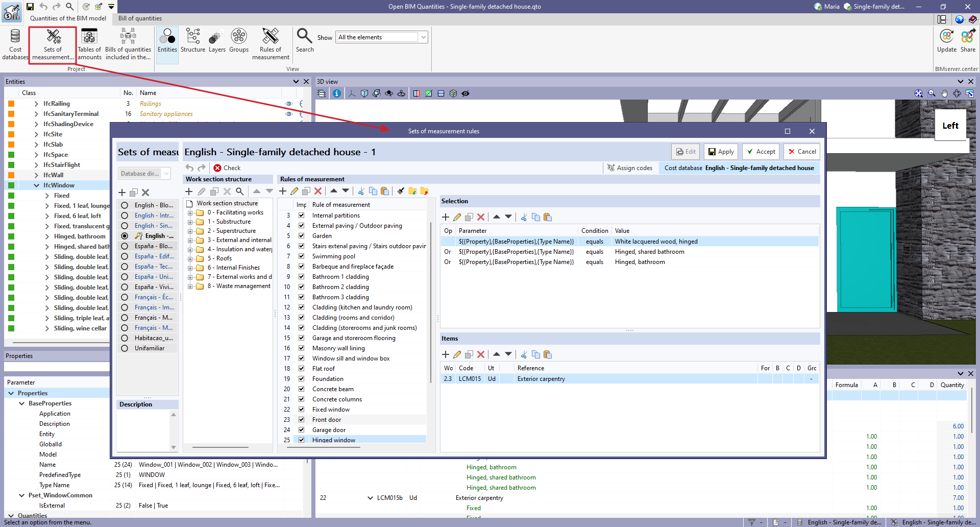Select Habitacao_u... radio button
Screen dimensions: 980x527
click(x=125, y=338)
